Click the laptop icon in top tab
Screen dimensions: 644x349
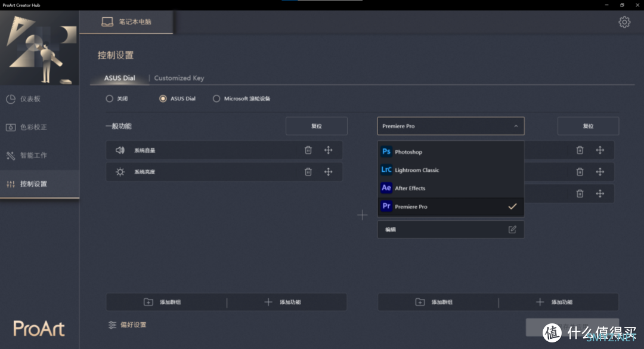[107, 22]
